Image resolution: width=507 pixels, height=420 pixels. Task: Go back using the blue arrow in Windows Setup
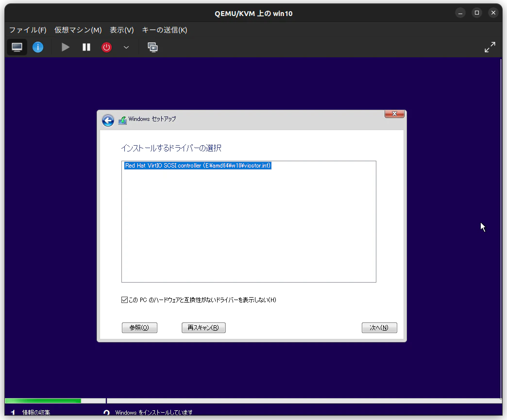click(x=108, y=120)
